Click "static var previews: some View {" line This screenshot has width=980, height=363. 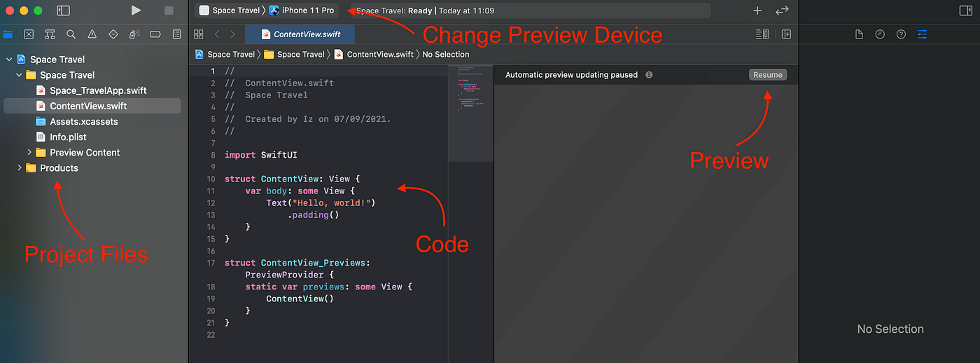pyautogui.click(x=329, y=287)
